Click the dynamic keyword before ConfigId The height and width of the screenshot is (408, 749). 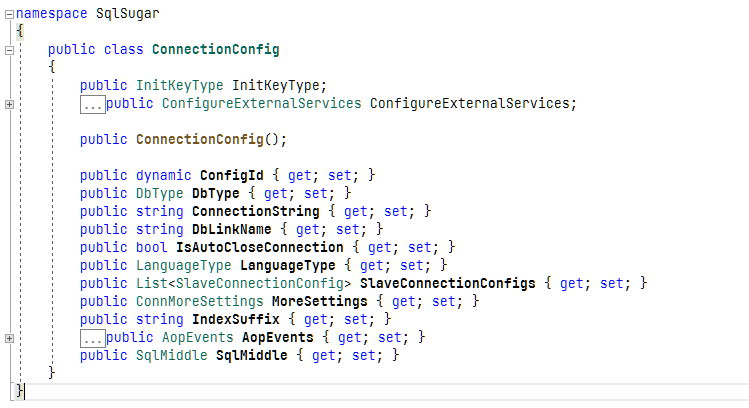163,175
